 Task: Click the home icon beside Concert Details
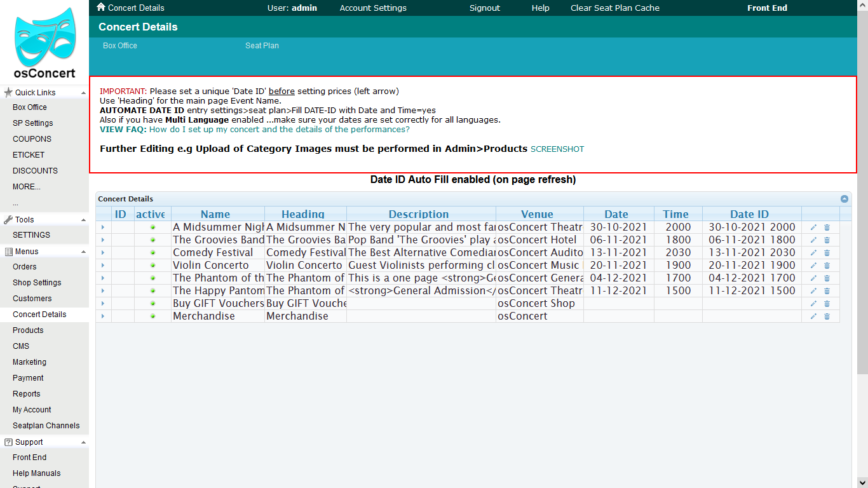(101, 8)
